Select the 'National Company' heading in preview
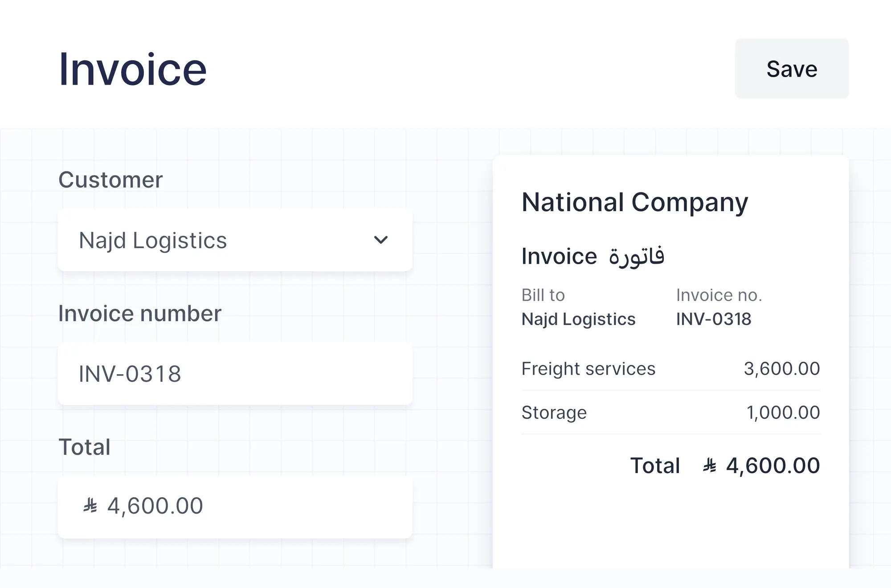Screen dimensions: 891x588 point(635,203)
